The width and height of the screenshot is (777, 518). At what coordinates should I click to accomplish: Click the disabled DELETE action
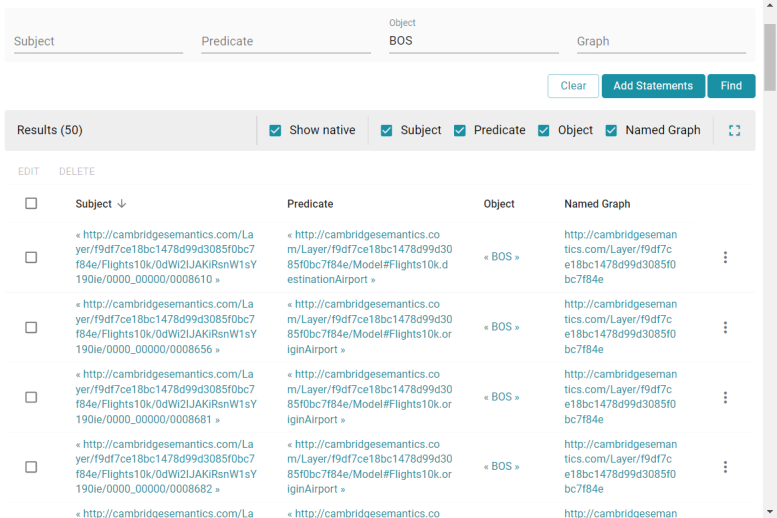coord(77,172)
